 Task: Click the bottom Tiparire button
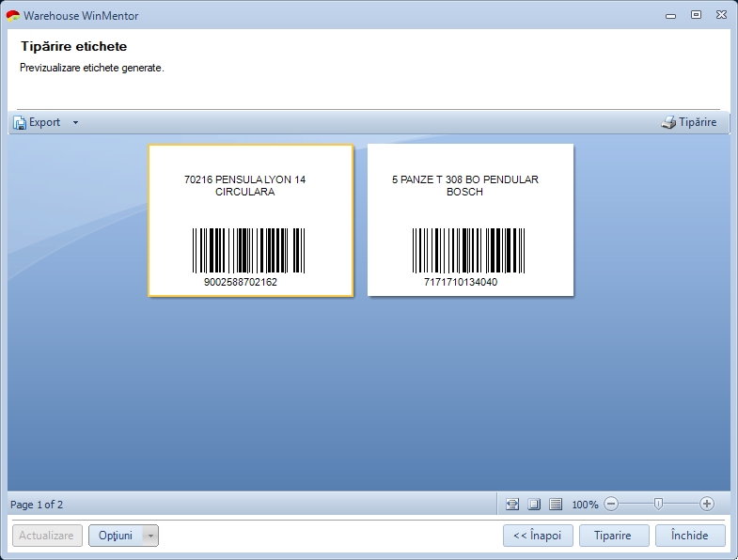tap(614, 536)
